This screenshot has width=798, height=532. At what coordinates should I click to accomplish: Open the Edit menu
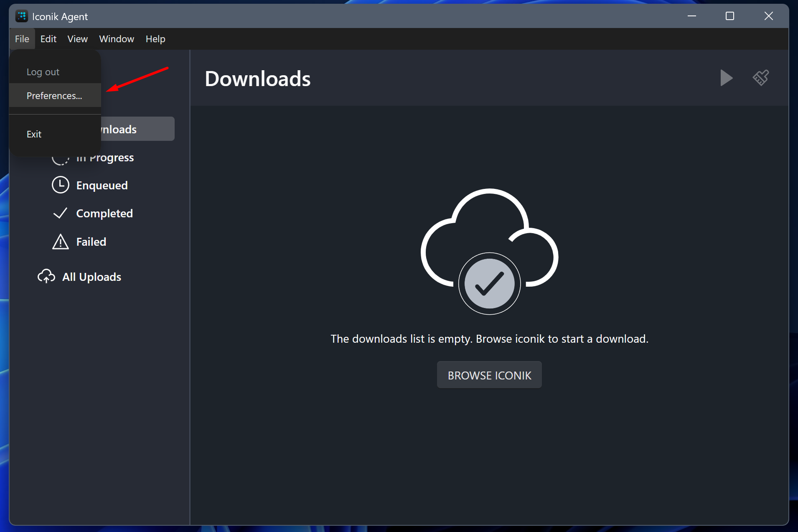point(48,39)
